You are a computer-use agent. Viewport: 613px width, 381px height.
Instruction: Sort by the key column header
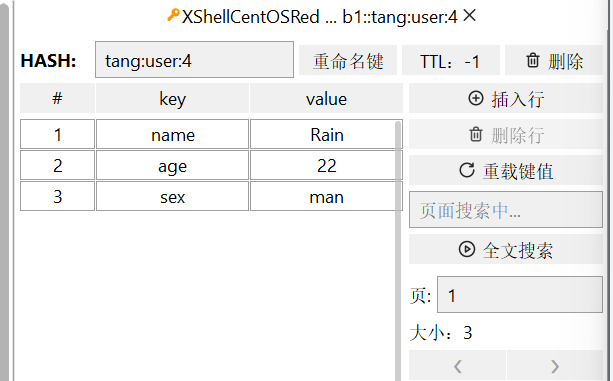tap(172, 98)
